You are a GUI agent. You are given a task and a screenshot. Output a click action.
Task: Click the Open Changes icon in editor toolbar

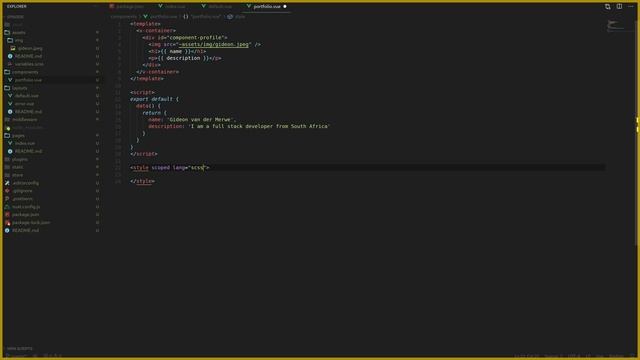pyautogui.click(x=607, y=7)
